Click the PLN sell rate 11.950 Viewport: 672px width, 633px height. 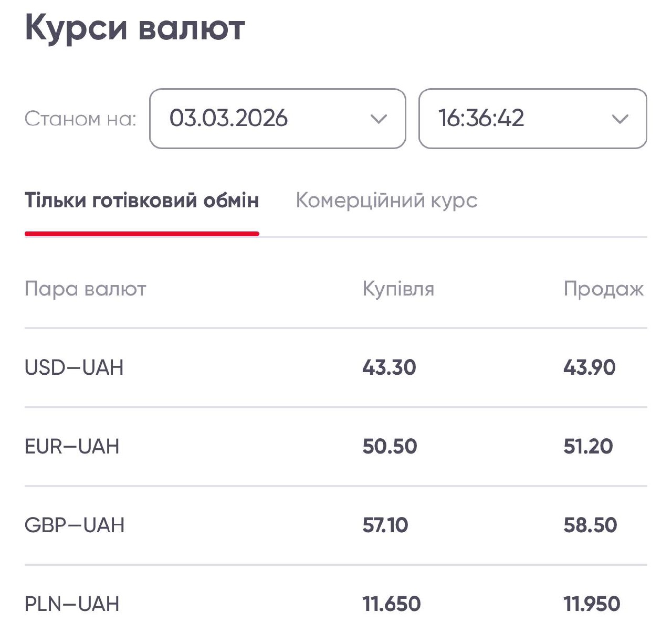click(592, 604)
